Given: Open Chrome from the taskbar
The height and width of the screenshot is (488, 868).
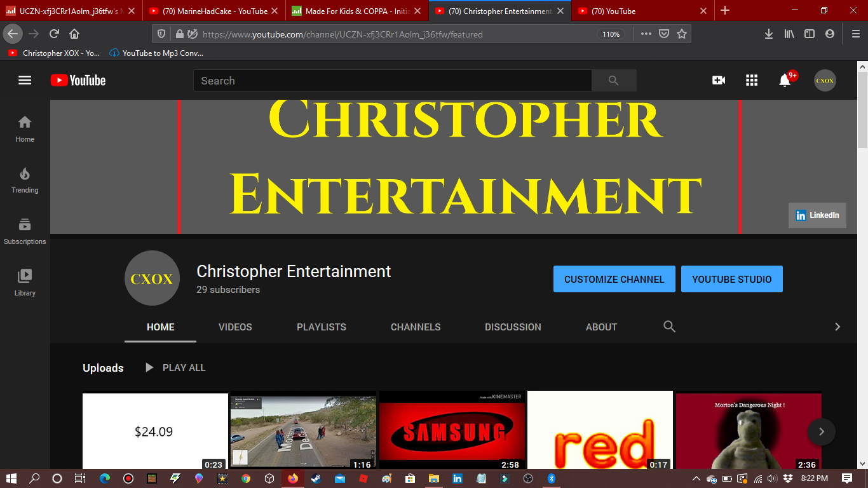Looking at the screenshot, I should click(246, 478).
